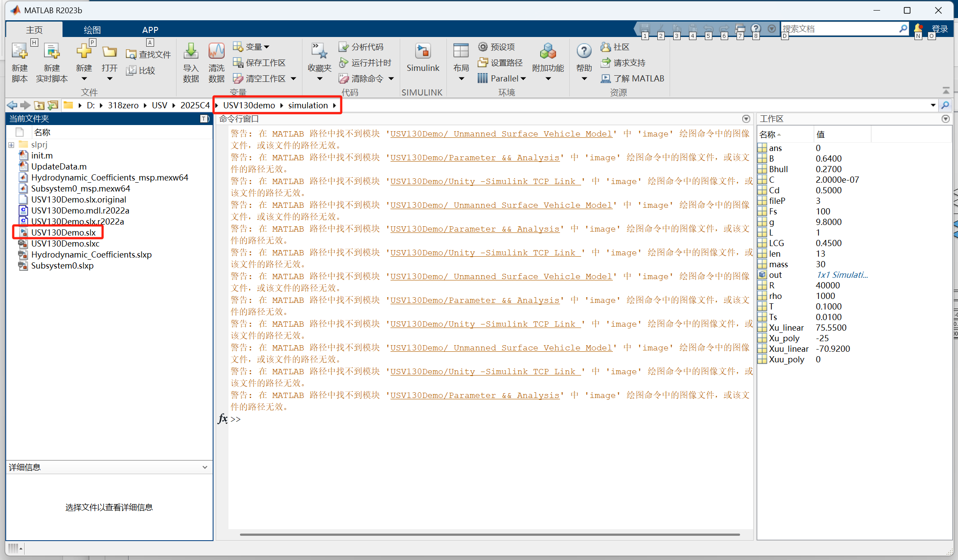
Task: Select the 导入数据 import tool
Action: (x=191, y=62)
